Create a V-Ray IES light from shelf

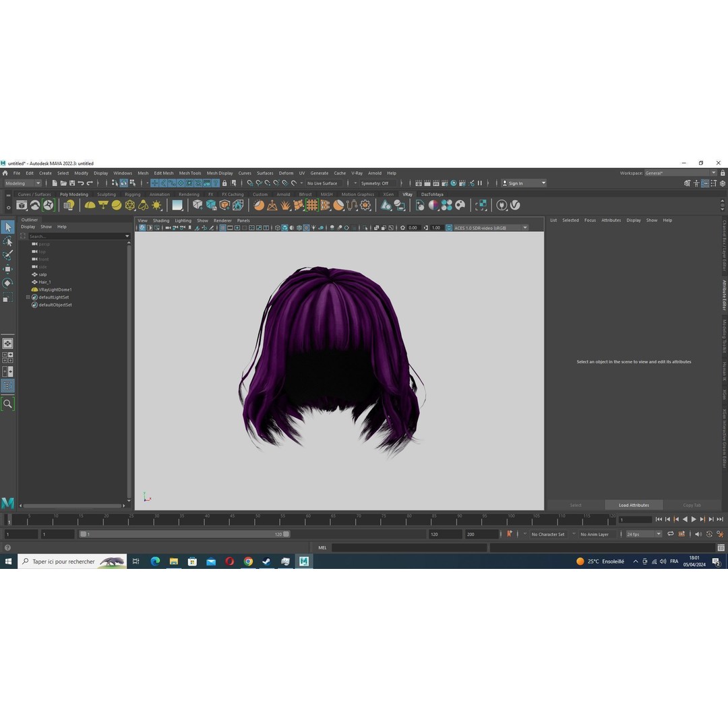pyautogui.click(x=144, y=205)
